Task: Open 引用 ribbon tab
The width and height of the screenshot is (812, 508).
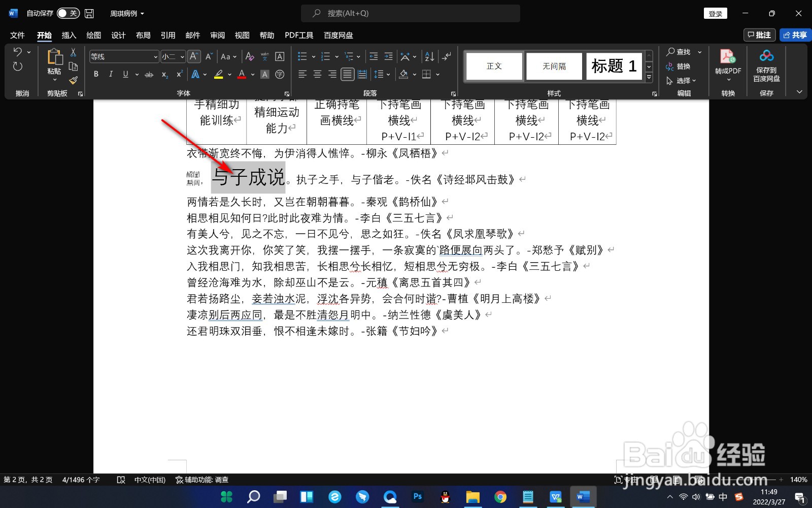Action: tap(168, 35)
